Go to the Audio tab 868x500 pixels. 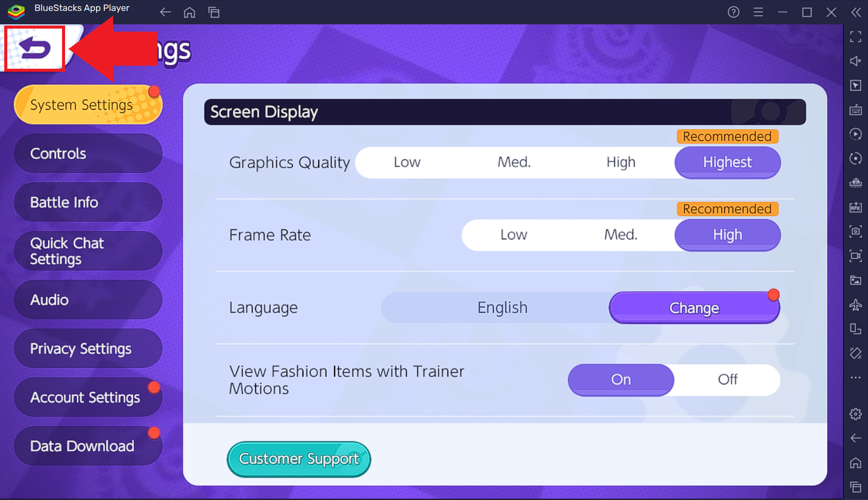(88, 300)
